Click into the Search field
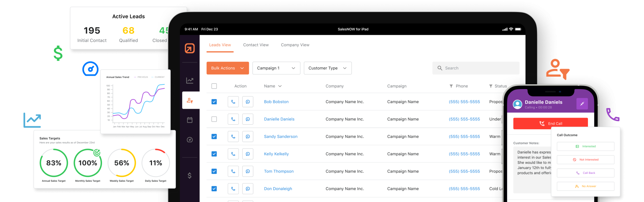This screenshot has width=644, height=202. (x=476, y=68)
